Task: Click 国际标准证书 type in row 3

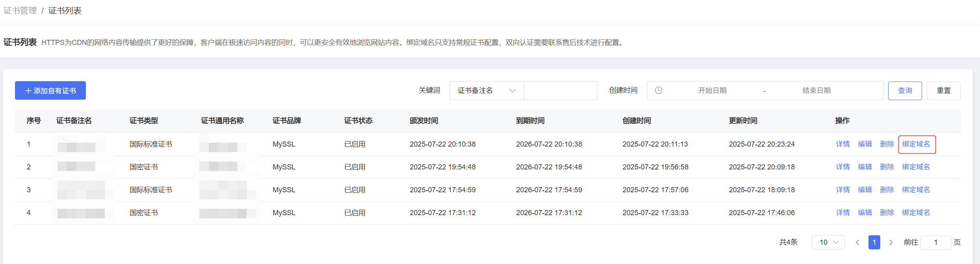Action: [151, 190]
